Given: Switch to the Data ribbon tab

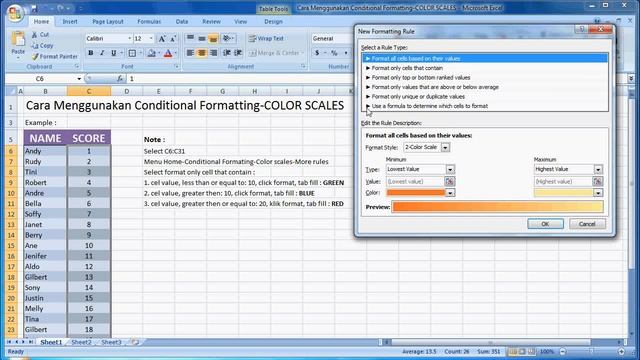Looking at the screenshot, I should coord(182,22).
